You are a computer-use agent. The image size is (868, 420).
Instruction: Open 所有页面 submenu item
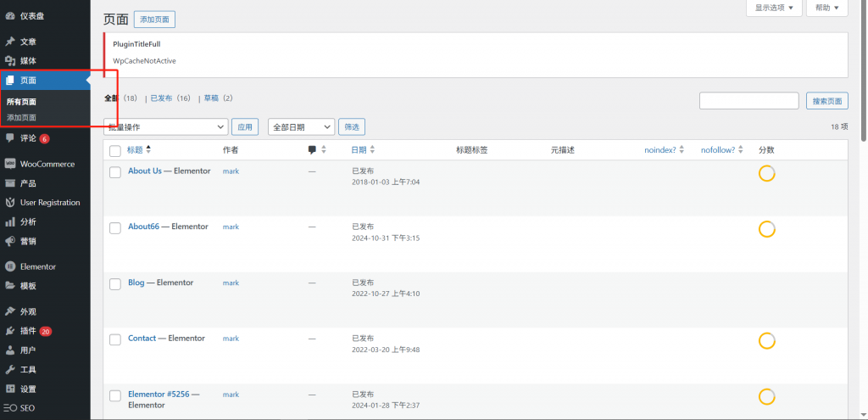click(x=21, y=102)
